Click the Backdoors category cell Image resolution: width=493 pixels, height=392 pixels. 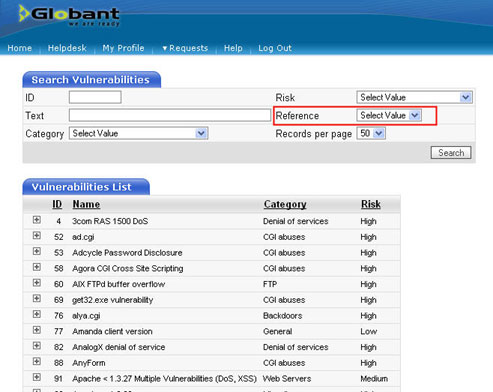(x=283, y=316)
